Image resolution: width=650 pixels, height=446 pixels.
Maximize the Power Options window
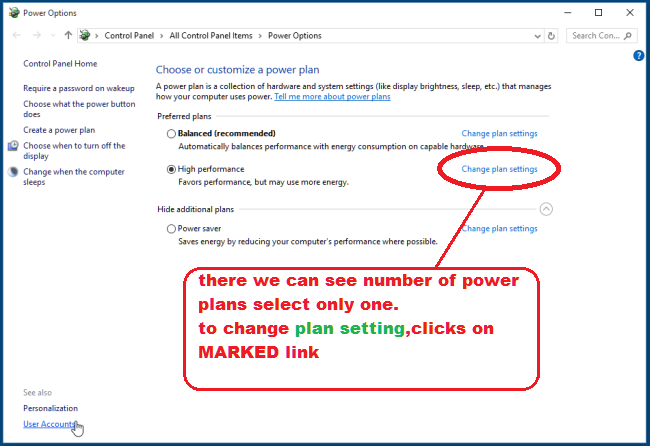click(598, 13)
